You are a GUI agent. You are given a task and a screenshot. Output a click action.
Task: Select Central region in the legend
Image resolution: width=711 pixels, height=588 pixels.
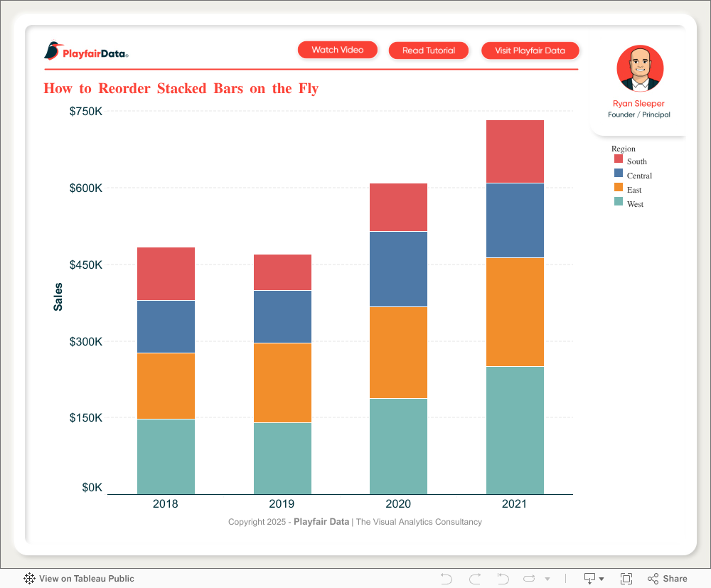coord(639,176)
